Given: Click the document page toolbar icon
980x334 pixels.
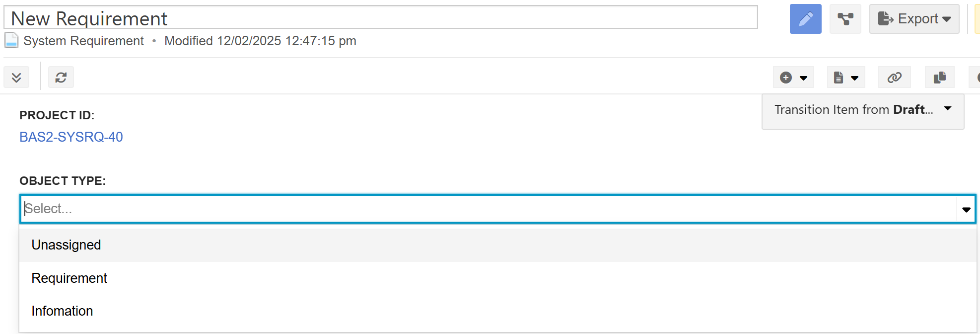Looking at the screenshot, I should pyautogui.click(x=839, y=78).
